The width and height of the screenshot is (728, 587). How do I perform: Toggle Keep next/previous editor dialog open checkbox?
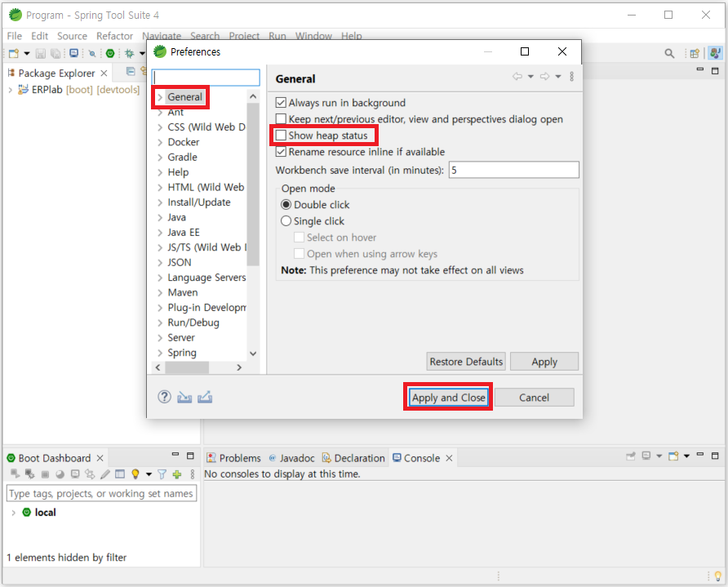point(281,119)
